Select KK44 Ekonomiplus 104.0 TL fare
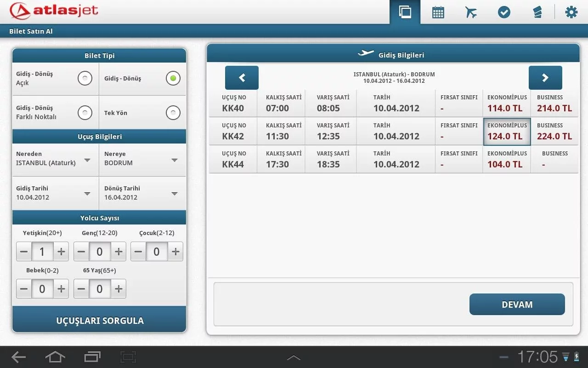Viewport: 588px width, 368px height. (x=507, y=160)
